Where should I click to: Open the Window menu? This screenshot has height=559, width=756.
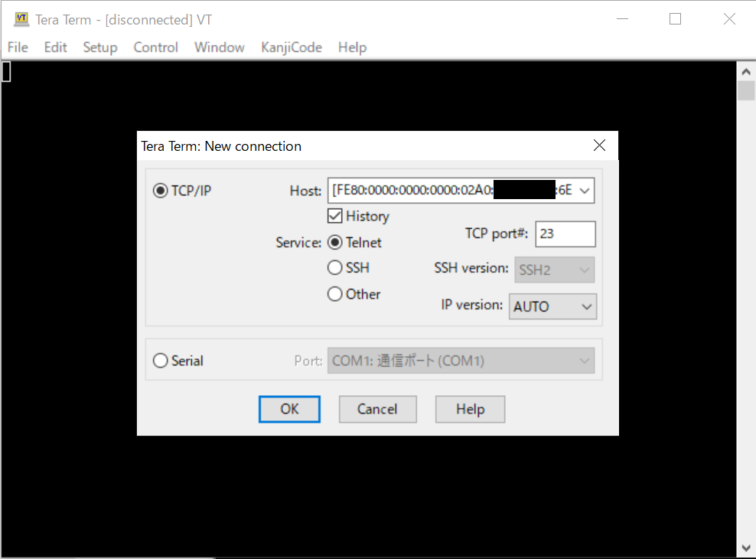tap(220, 47)
